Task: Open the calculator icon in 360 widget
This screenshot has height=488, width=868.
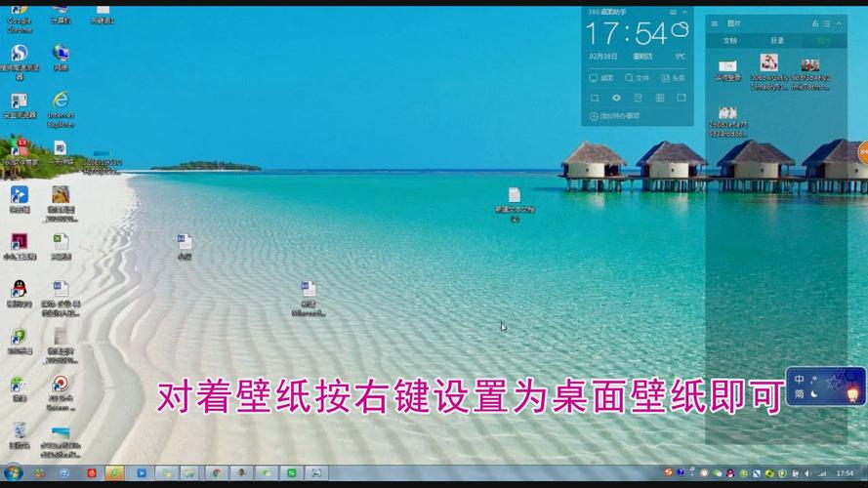Action: (659, 98)
